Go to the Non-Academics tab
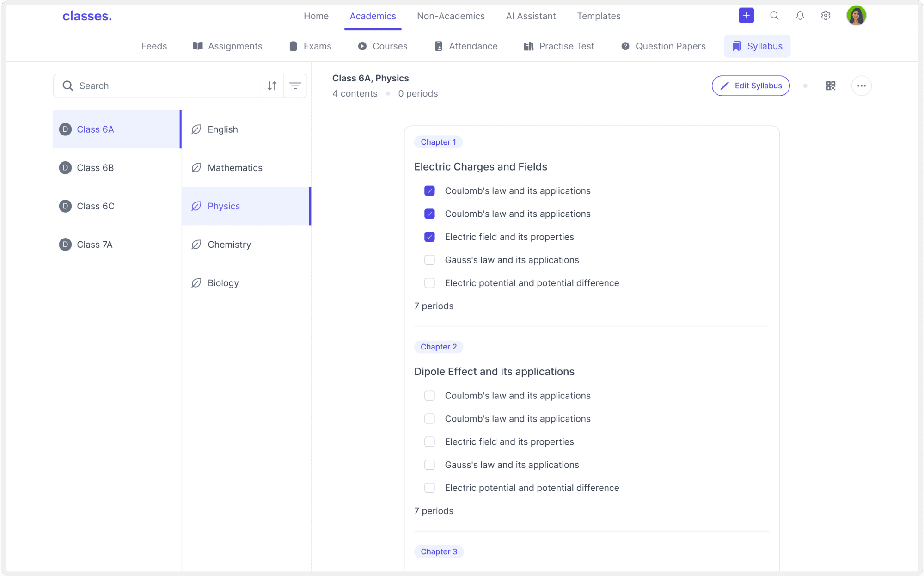The image size is (924, 576). pos(451,16)
